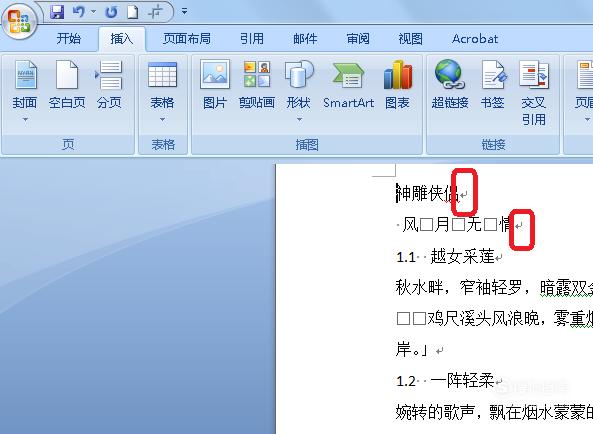Expand the 形状 dropdown arrow
This screenshot has height=434, width=593.
click(299, 120)
